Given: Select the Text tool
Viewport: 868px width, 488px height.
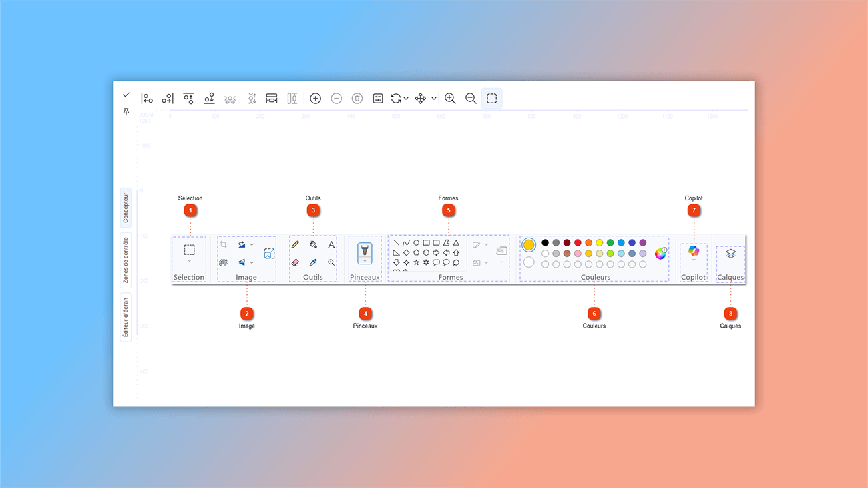Looking at the screenshot, I should [331, 244].
